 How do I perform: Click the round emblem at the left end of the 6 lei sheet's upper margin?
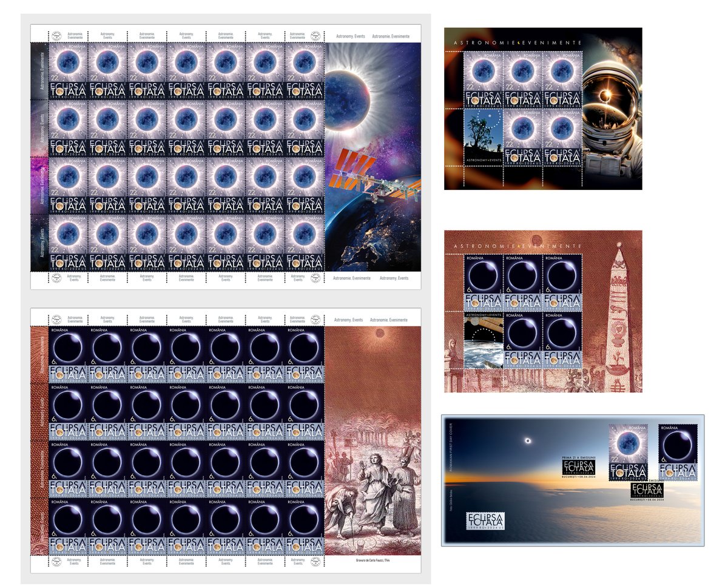click(55, 318)
